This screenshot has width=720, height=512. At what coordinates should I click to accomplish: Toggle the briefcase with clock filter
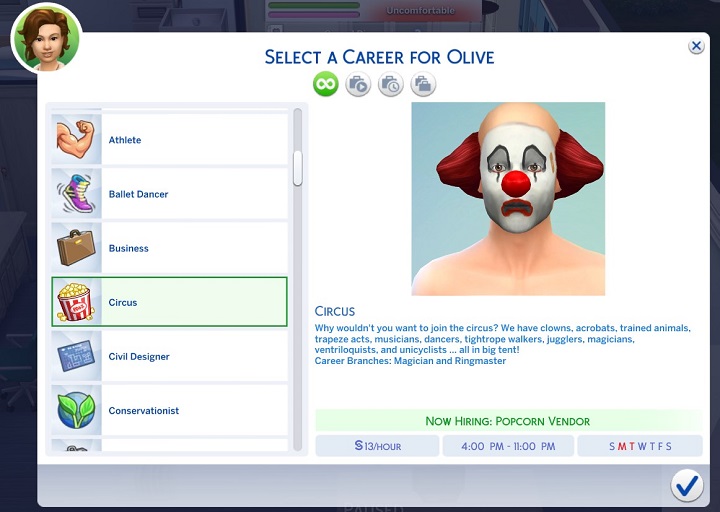click(390, 85)
